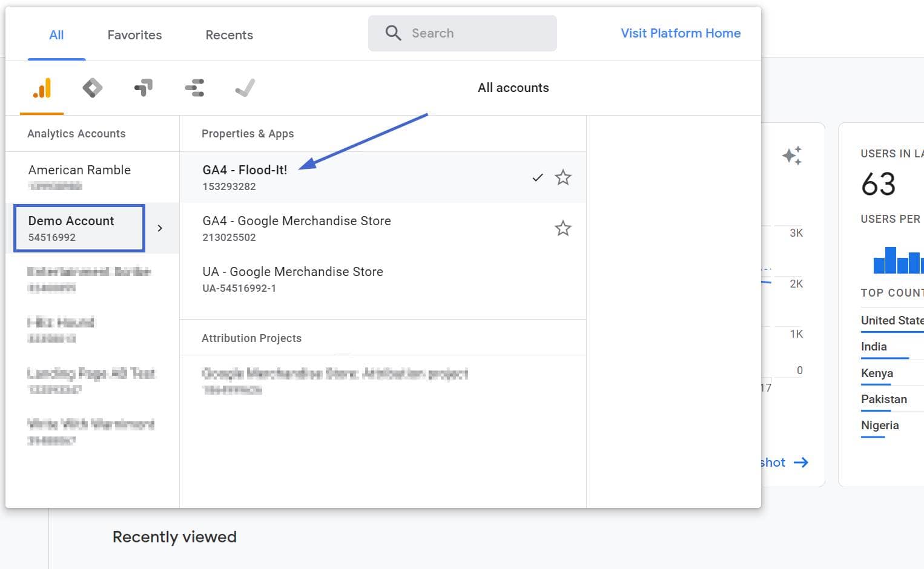Select the Surveys checkmark product icon
924x569 pixels.
pos(245,88)
